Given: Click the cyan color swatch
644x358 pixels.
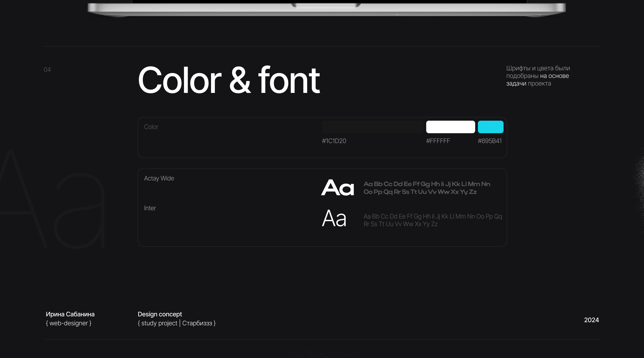Looking at the screenshot, I should pyautogui.click(x=491, y=127).
